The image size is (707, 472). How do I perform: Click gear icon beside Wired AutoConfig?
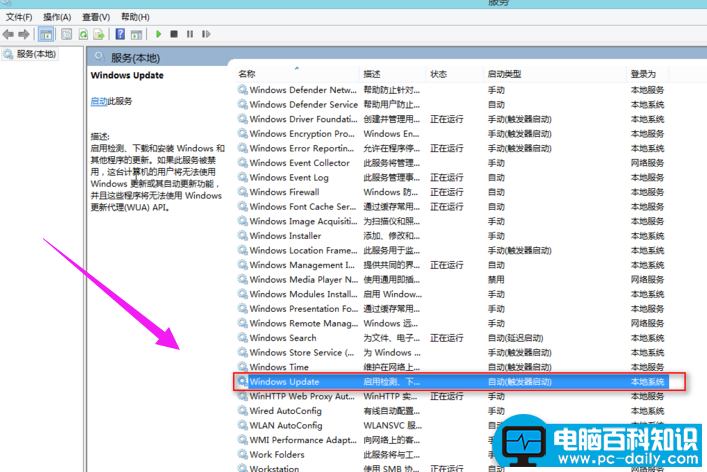(243, 411)
